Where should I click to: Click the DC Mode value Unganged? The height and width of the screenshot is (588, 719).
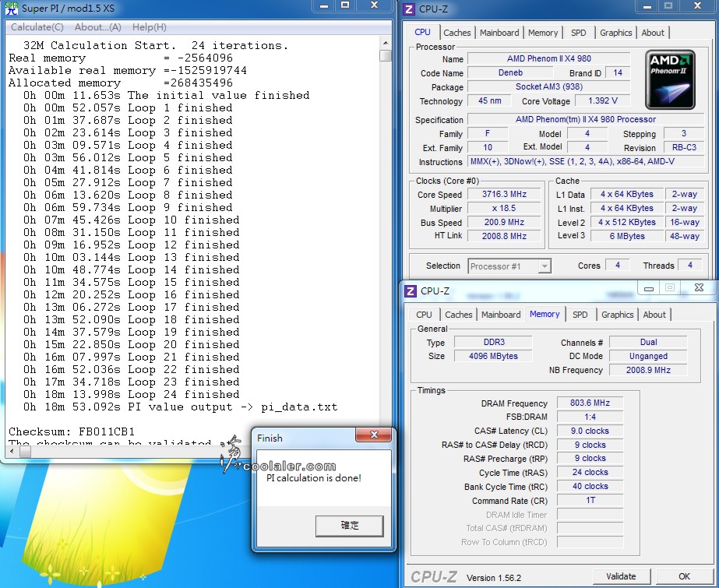tap(648, 356)
